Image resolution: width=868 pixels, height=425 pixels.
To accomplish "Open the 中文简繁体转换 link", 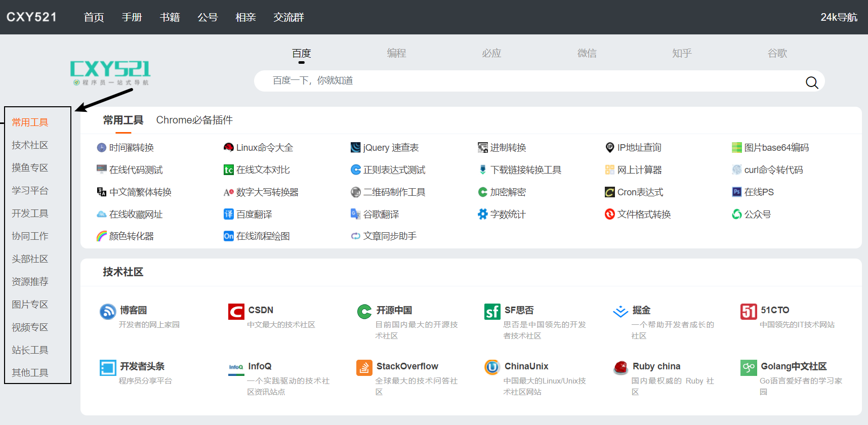I will 140,192.
